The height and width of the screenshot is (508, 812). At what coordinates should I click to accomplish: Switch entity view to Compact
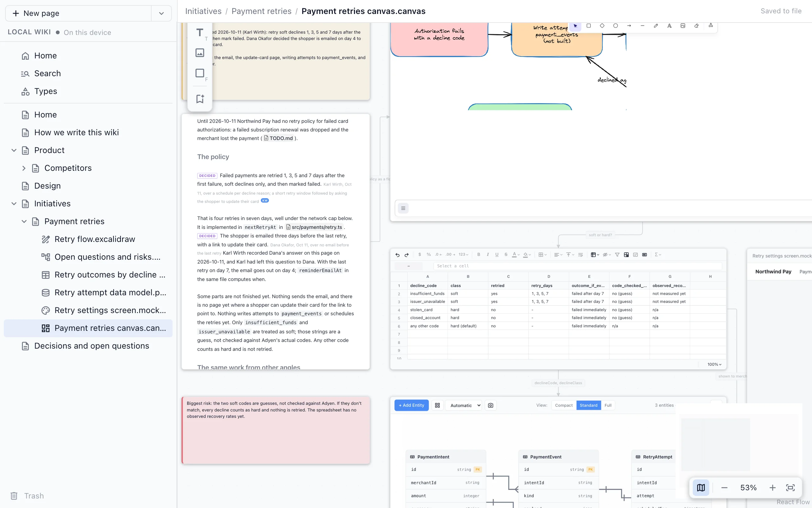click(x=564, y=405)
